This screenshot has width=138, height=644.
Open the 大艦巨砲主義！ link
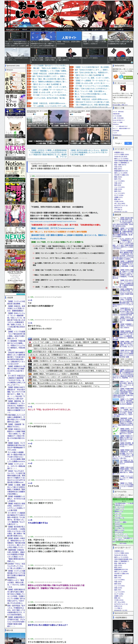pyautogui.click(x=117, y=114)
